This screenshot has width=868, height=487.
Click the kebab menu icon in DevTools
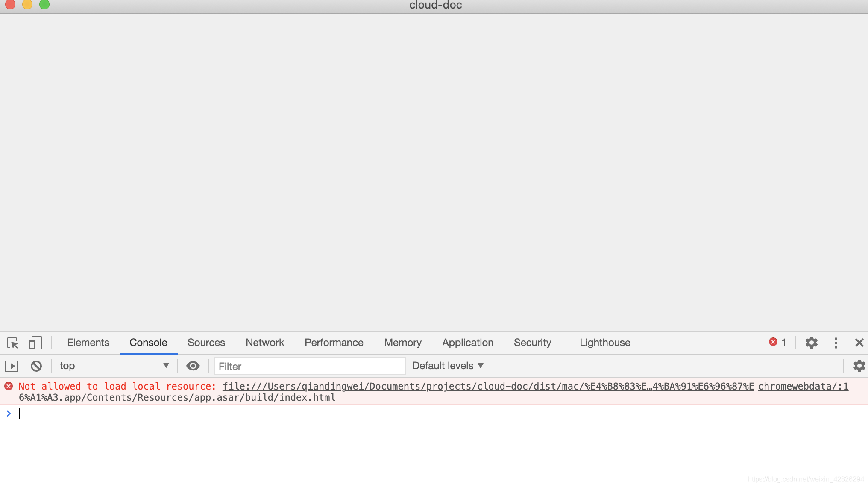pyautogui.click(x=836, y=342)
